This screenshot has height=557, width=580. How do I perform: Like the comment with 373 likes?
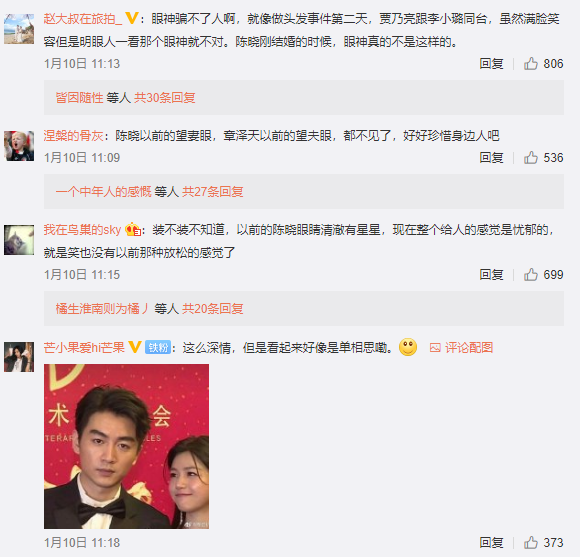point(530,543)
